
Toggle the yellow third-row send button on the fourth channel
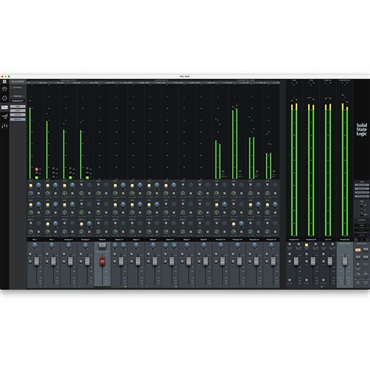coord(82,224)
